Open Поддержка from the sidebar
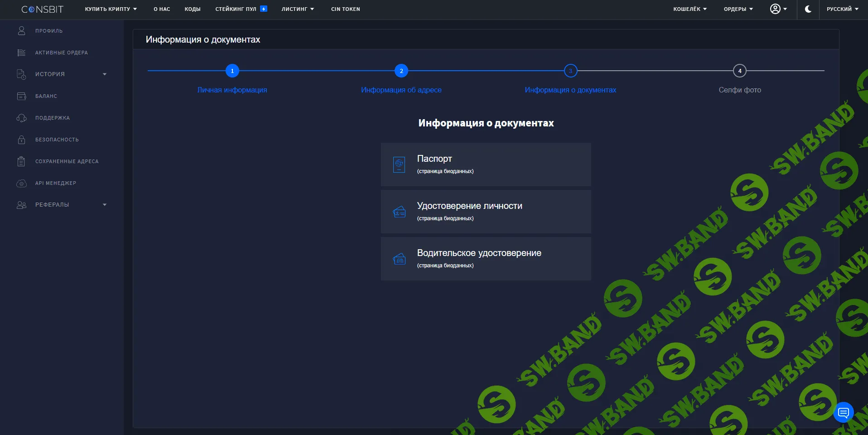 52,118
